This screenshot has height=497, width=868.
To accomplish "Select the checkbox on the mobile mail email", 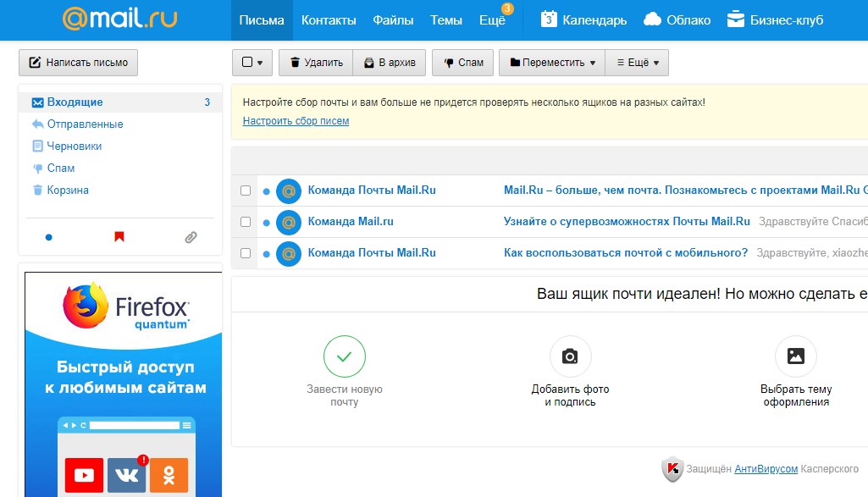I will click(246, 252).
